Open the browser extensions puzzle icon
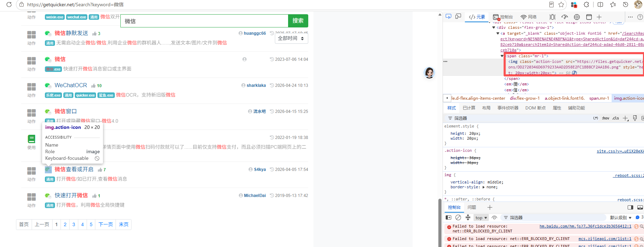This screenshot has height=247, width=644. (x=587, y=5)
